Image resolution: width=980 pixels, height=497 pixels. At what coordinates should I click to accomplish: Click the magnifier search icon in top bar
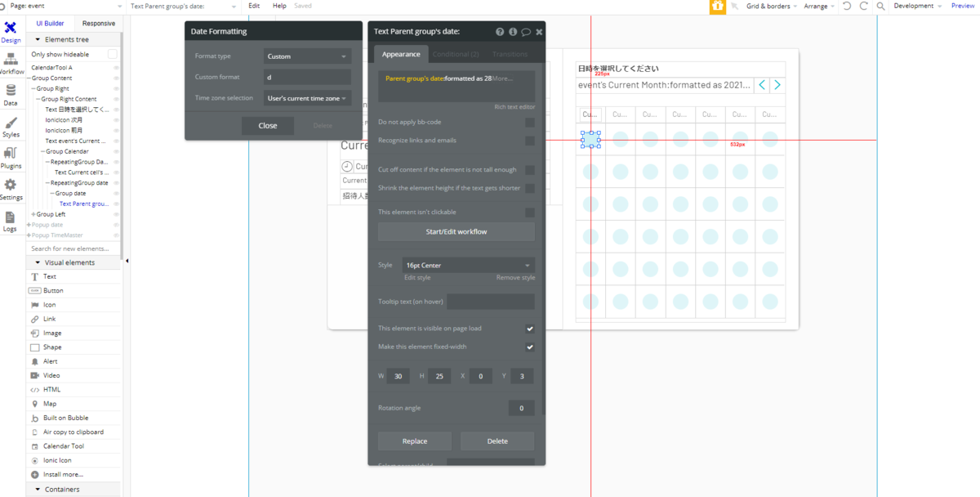pyautogui.click(x=880, y=6)
